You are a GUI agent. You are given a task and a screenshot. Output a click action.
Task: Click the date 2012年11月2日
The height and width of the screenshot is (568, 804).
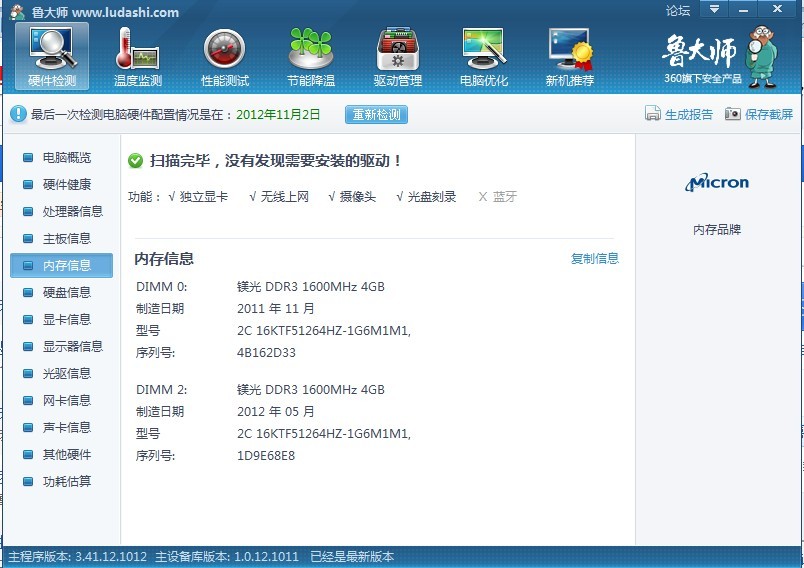[278, 114]
